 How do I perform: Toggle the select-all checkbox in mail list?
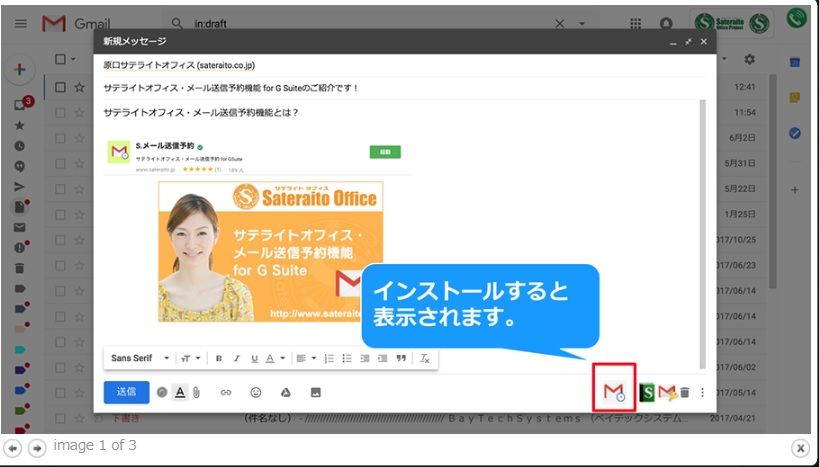pyautogui.click(x=61, y=59)
